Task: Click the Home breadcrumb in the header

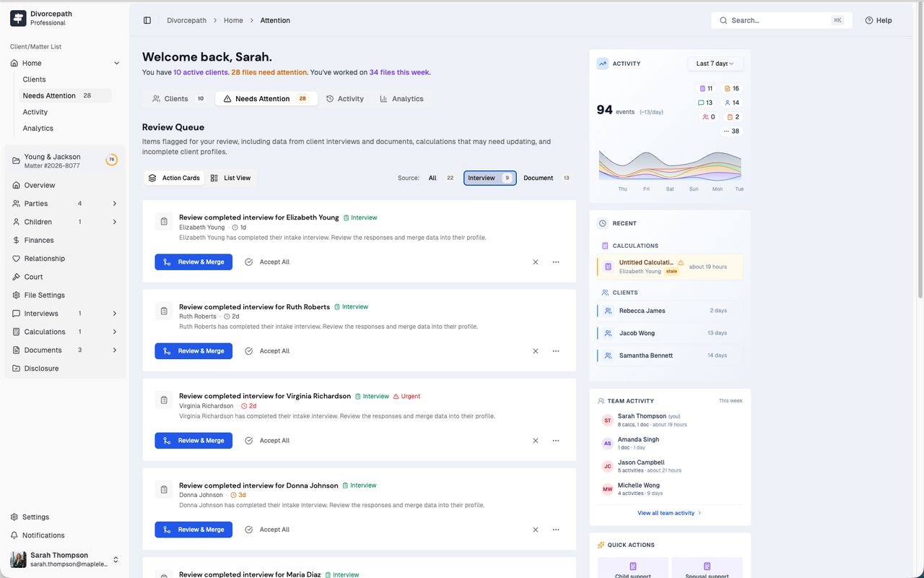Action: (x=233, y=21)
